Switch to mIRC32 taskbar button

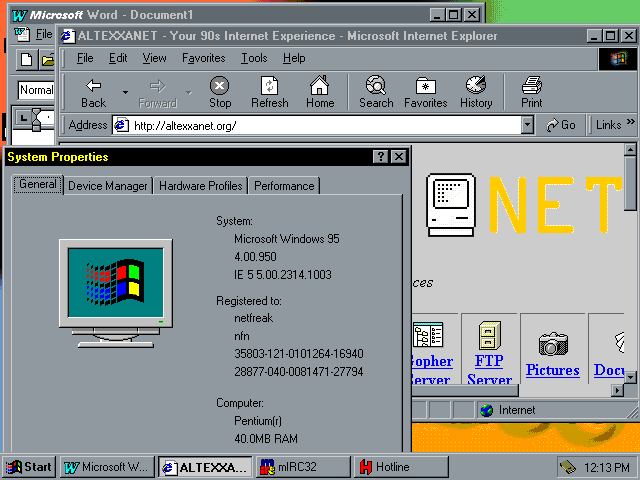[x=303, y=467]
